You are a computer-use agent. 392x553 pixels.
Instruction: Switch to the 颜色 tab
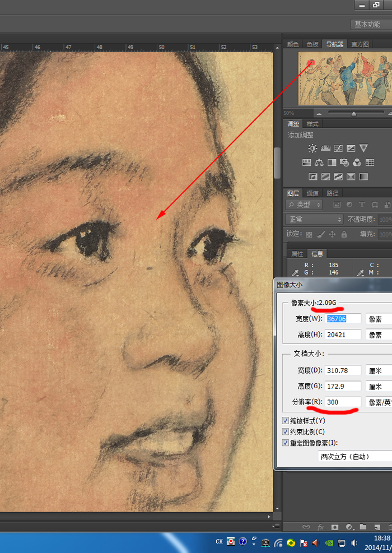pos(293,44)
